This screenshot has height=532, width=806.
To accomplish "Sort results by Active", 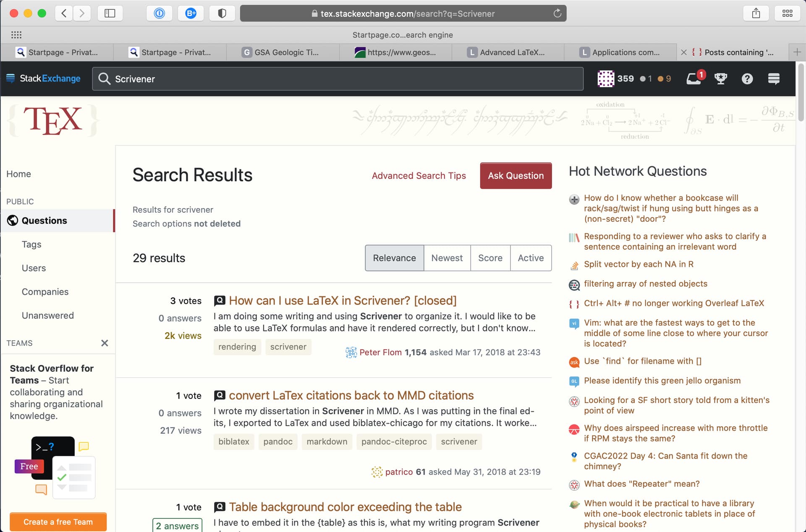I will point(531,258).
